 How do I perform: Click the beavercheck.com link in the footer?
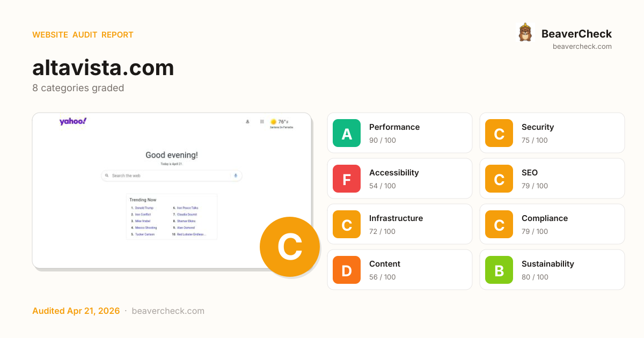(168, 311)
